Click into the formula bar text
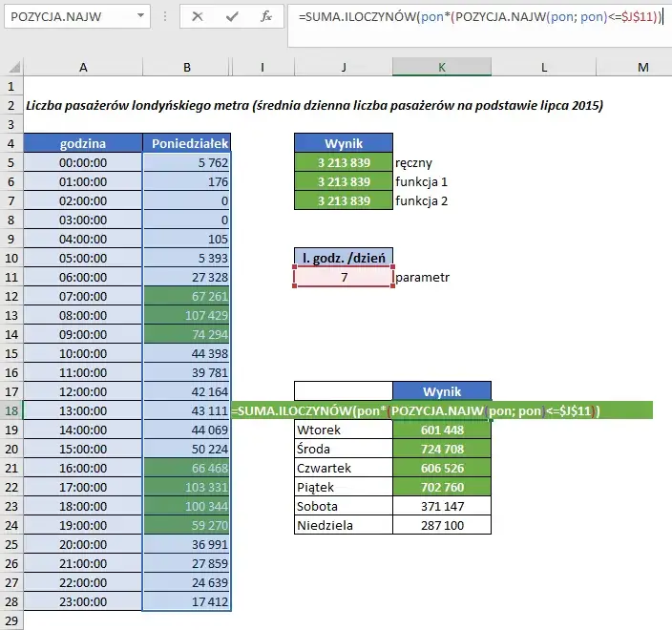This screenshot has height=630, width=672. (x=477, y=18)
